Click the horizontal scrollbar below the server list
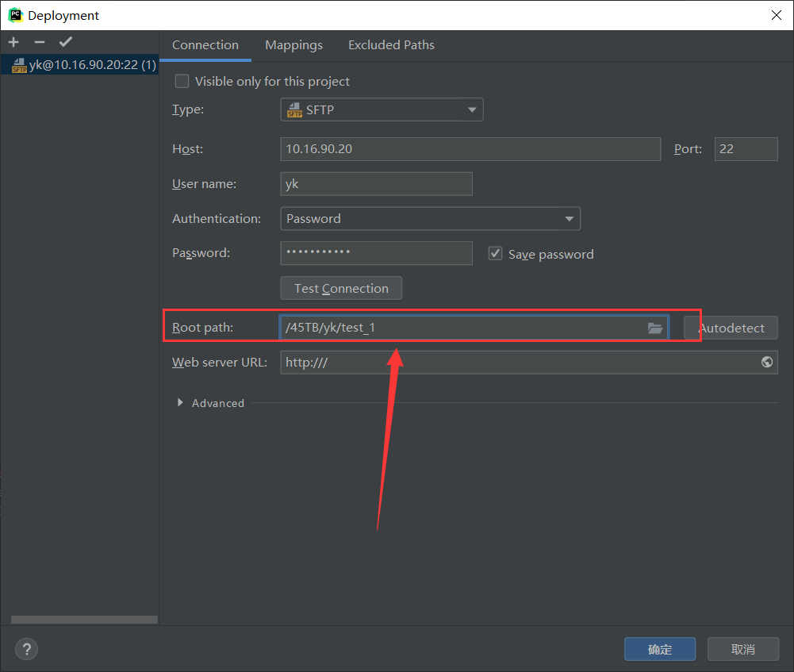The image size is (794, 672). [82, 619]
